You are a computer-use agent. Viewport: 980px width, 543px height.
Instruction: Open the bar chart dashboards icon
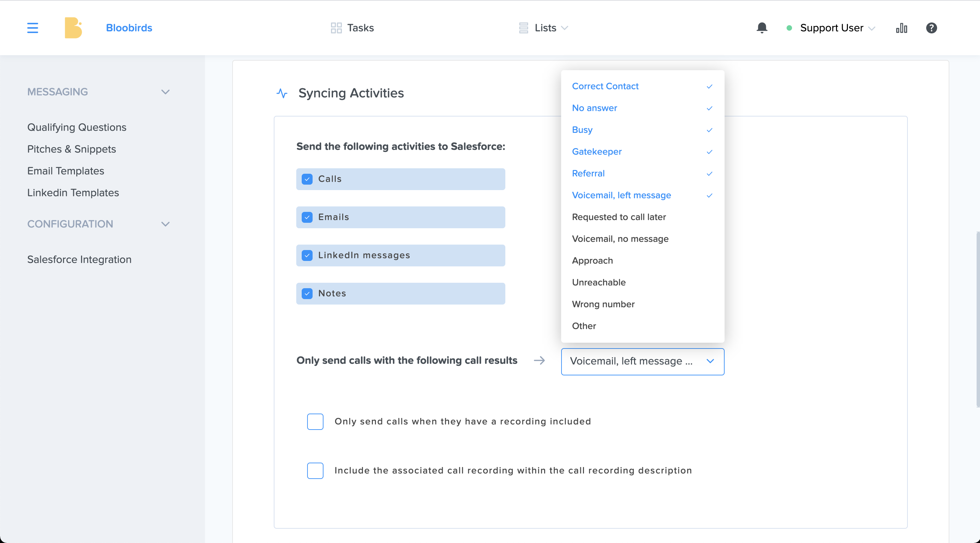point(902,28)
